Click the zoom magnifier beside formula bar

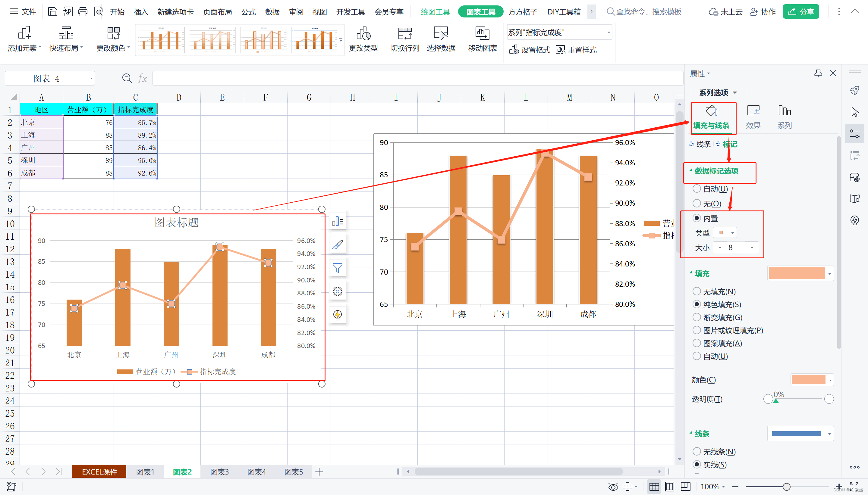(x=127, y=79)
